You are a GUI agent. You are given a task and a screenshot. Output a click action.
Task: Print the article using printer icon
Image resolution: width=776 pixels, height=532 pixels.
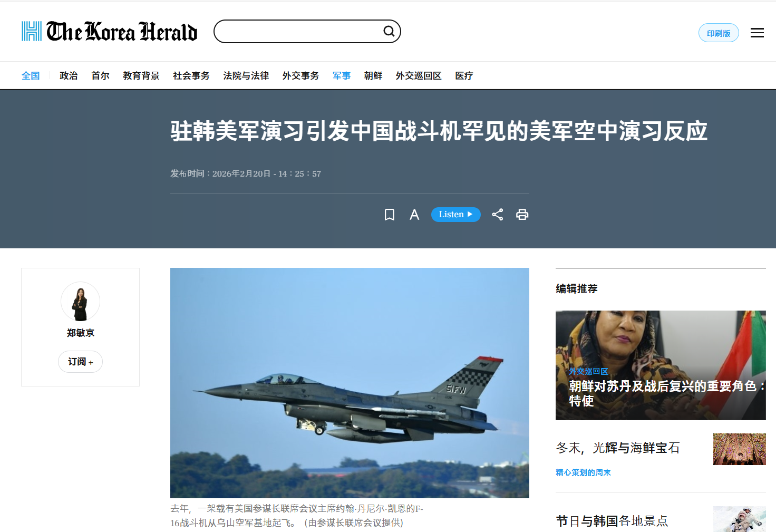(x=522, y=215)
